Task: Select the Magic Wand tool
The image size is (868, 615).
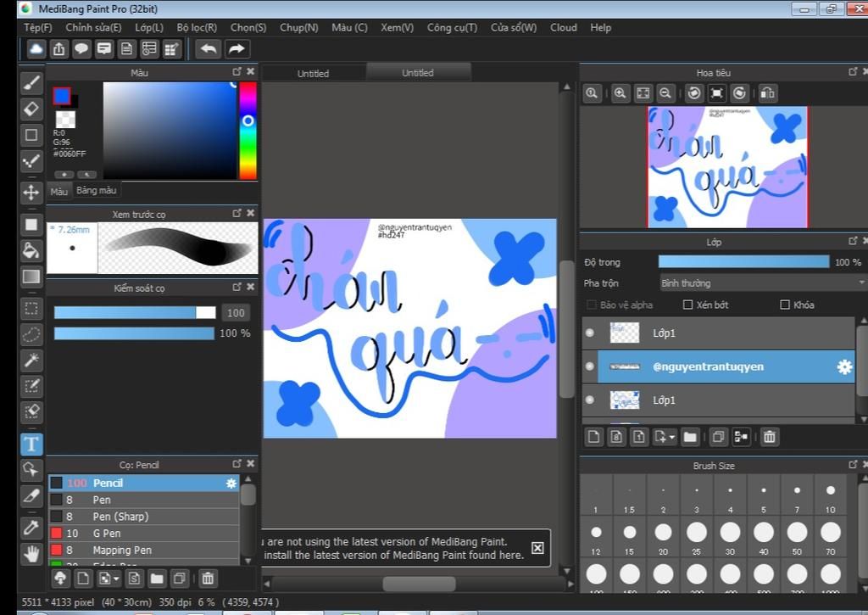Action: coord(31,361)
